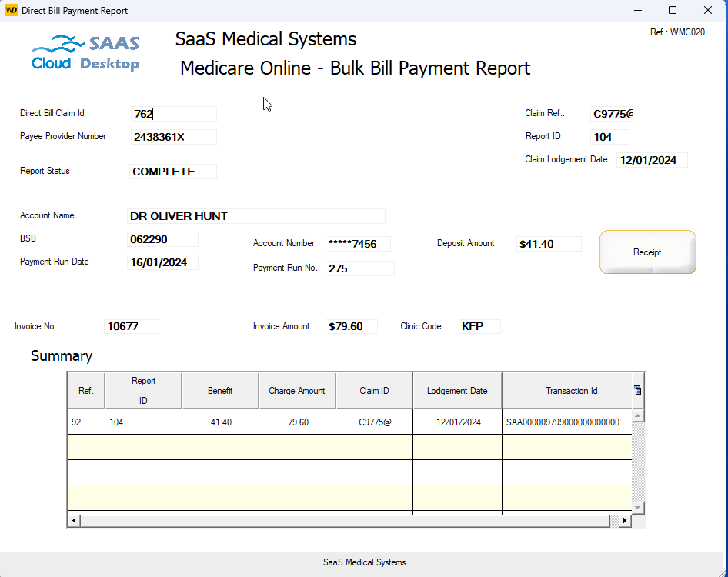
Task: Click the Ref.: WMC020 text
Action: [677, 32]
